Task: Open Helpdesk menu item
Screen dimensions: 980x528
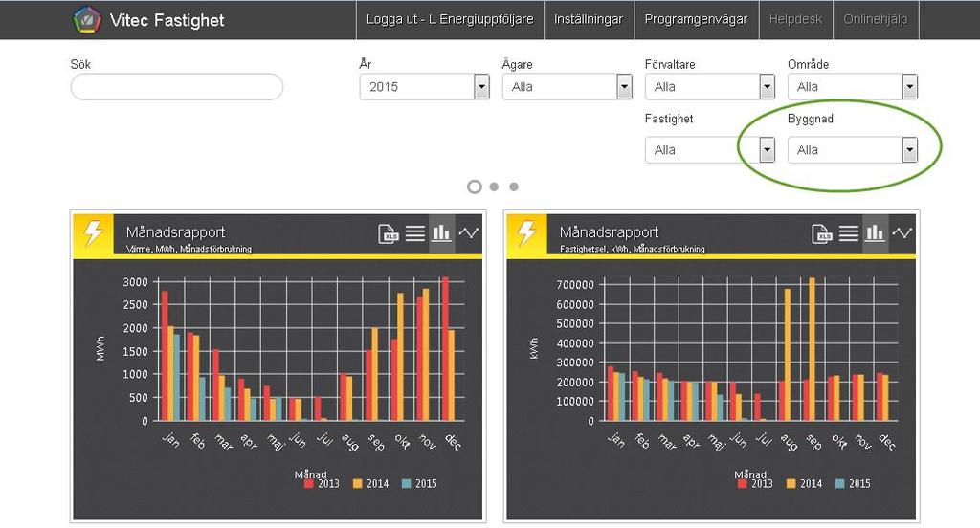Action: [795, 19]
